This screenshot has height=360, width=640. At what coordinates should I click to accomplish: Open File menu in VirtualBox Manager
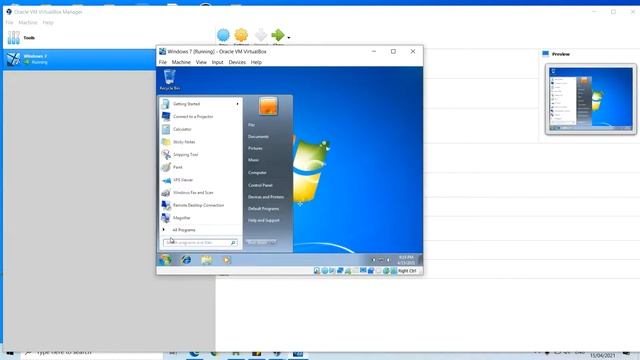pos(9,22)
